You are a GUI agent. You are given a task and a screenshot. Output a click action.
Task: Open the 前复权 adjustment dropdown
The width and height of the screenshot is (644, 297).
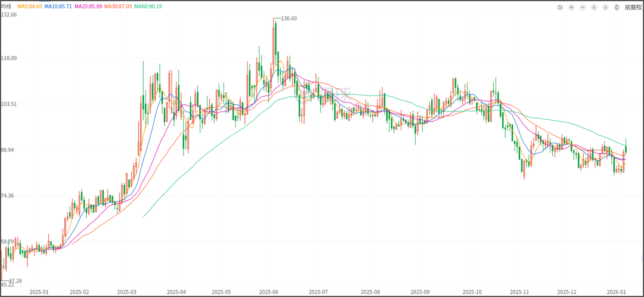click(633, 7)
